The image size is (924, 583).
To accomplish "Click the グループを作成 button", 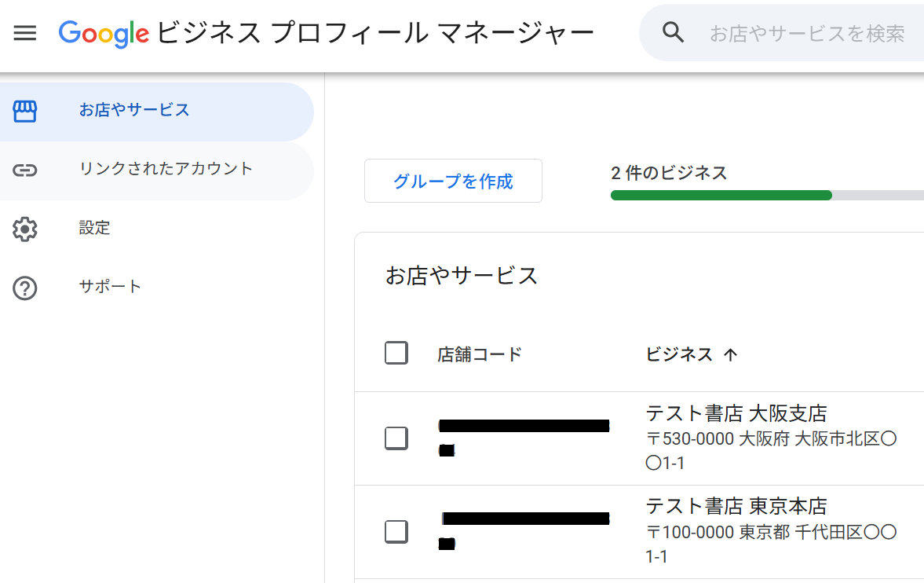I will tap(453, 181).
